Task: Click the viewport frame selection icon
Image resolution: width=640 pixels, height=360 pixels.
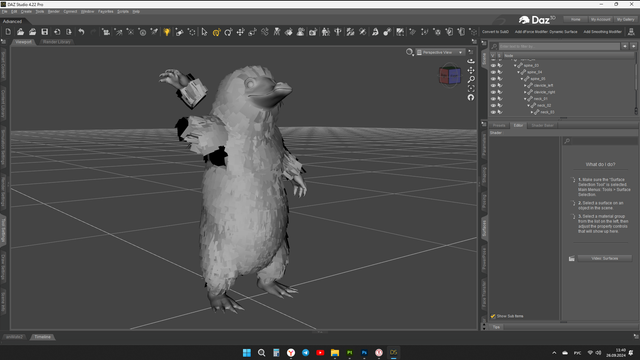Action: [x=471, y=88]
